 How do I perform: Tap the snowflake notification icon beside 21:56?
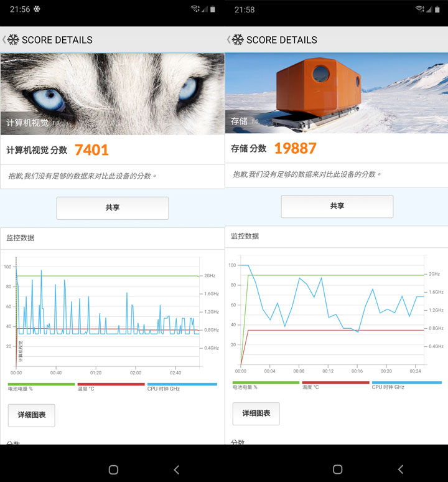[37, 9]
